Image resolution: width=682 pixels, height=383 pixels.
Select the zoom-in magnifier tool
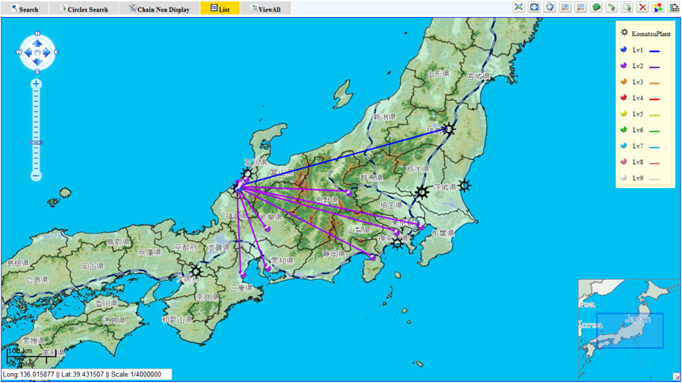click(565, 7)
